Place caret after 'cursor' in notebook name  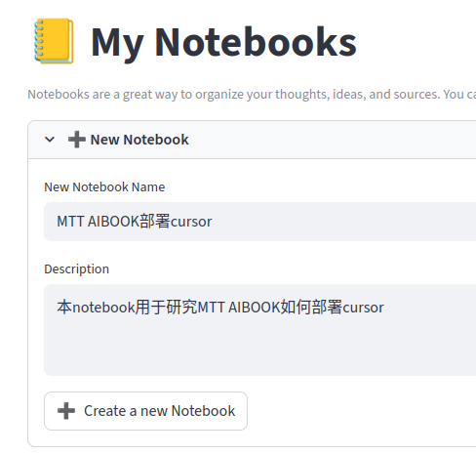point(213,222)
